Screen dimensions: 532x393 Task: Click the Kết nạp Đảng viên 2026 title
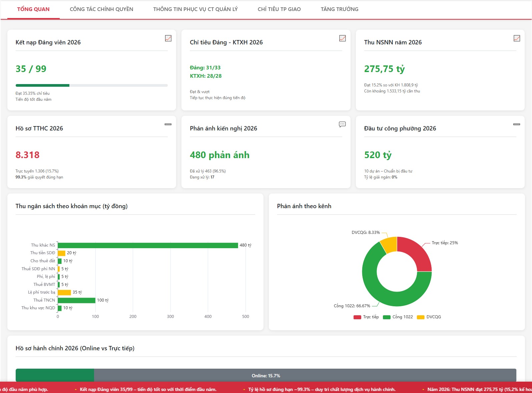pyautogui.click(x=48, y=42)
